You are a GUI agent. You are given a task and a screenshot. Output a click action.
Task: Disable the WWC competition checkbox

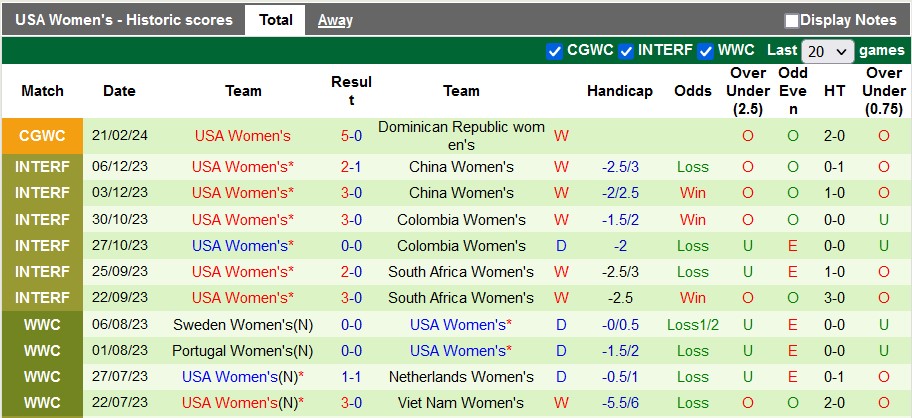click(706, 51)
